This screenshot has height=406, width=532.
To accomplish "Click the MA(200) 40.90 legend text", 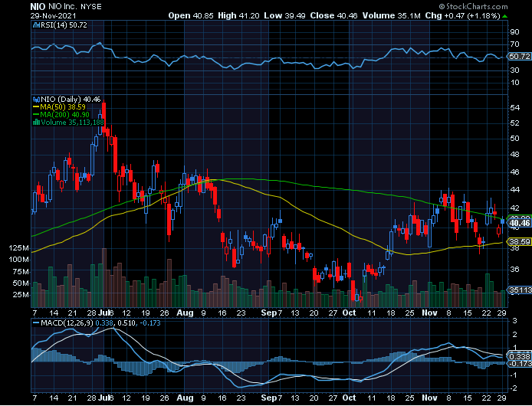I will 65,115.
